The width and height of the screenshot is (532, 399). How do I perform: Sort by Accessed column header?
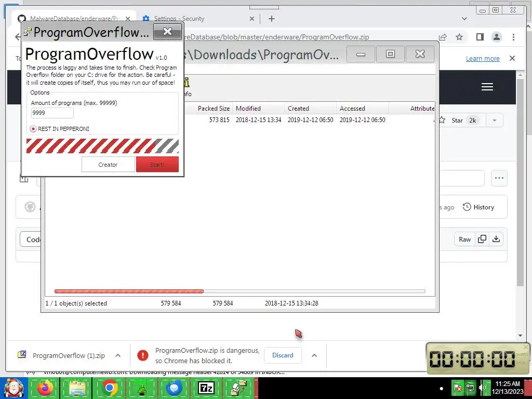(x=362, y=109)
